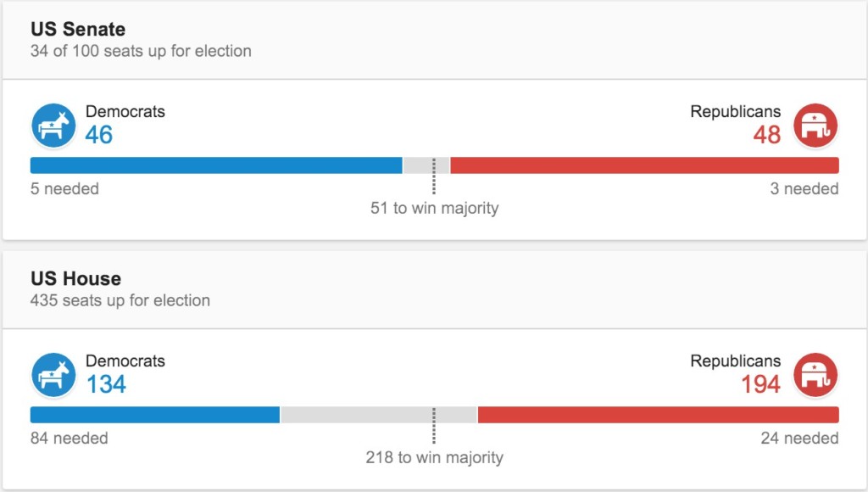Image resolution: width=868 pixels, height=492 pixels.
Task: Click the red Senate Republicans bar segment
Action: [x=644, y=165]
